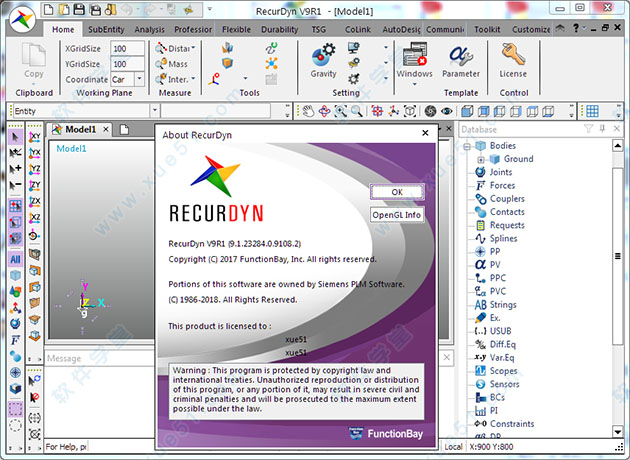Click the open folder icon in quick access
The height and width of the screenshot is (460, 630).
[x=64, y=9]
